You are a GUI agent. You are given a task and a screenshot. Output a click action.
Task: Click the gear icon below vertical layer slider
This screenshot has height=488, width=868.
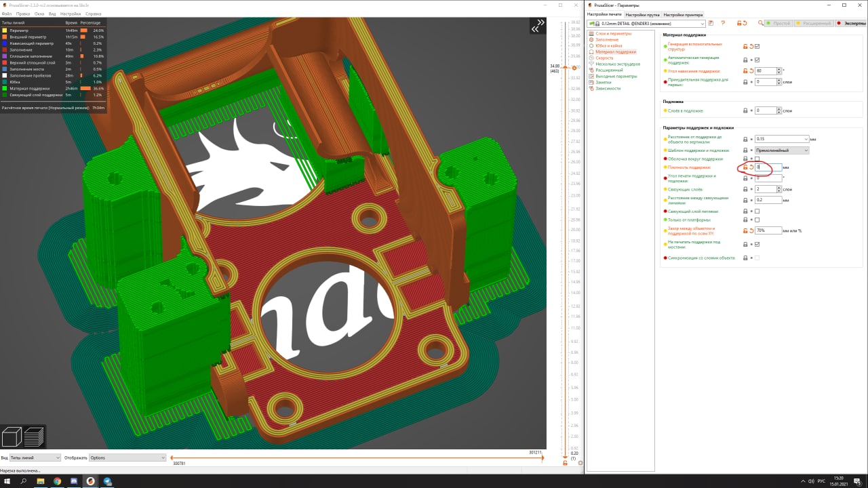(580, 463)
